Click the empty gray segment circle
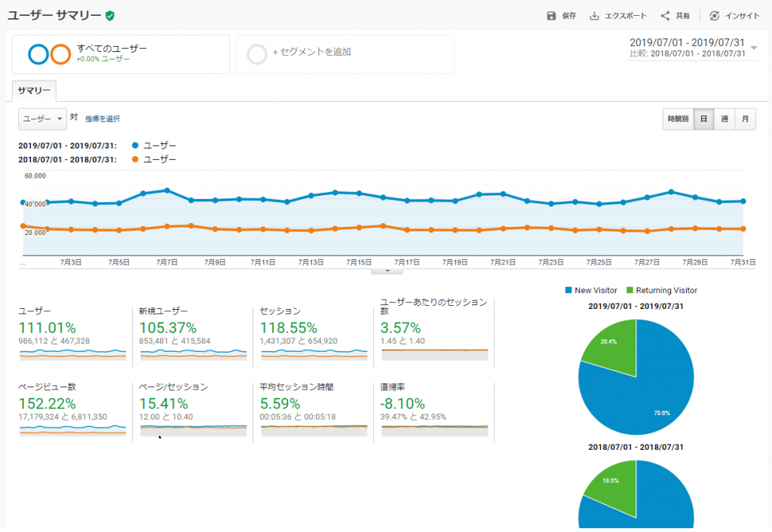 [257, 54]
